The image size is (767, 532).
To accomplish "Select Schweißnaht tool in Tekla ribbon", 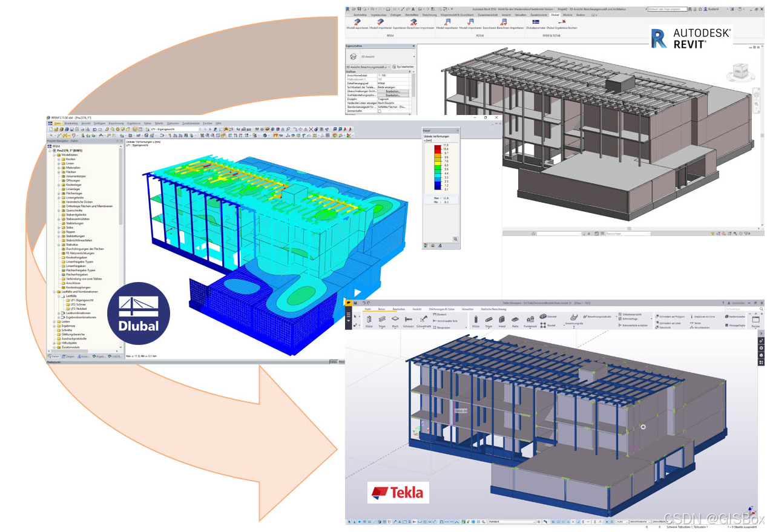I will (x=424, y=321).
